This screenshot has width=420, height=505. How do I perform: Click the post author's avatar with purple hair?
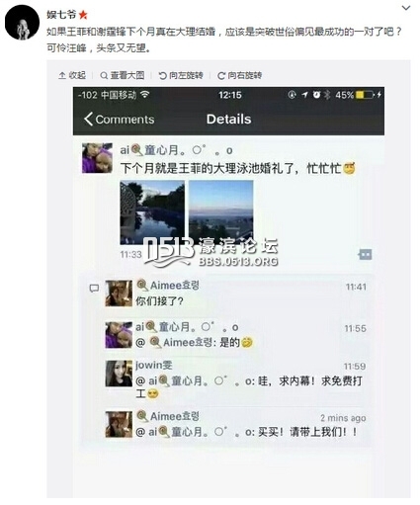point(97,158)
